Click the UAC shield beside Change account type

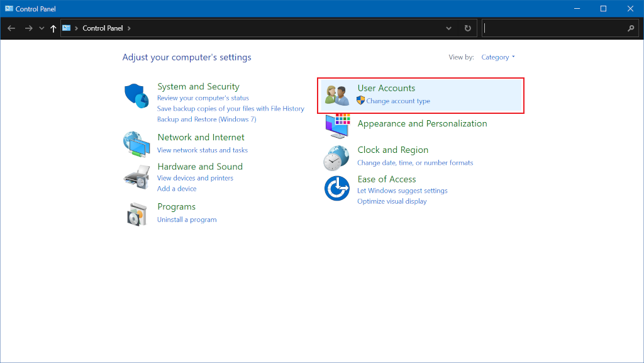tap(360, 100)
